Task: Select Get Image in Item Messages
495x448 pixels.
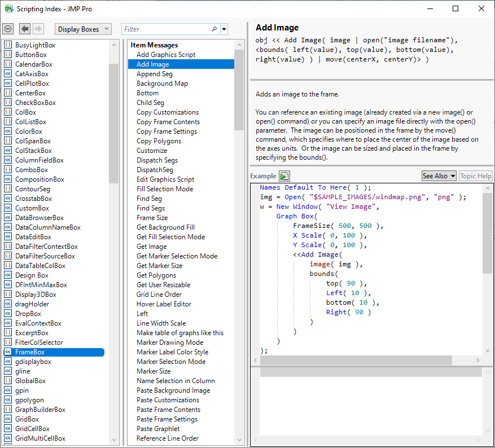Action: pos(151,247)
